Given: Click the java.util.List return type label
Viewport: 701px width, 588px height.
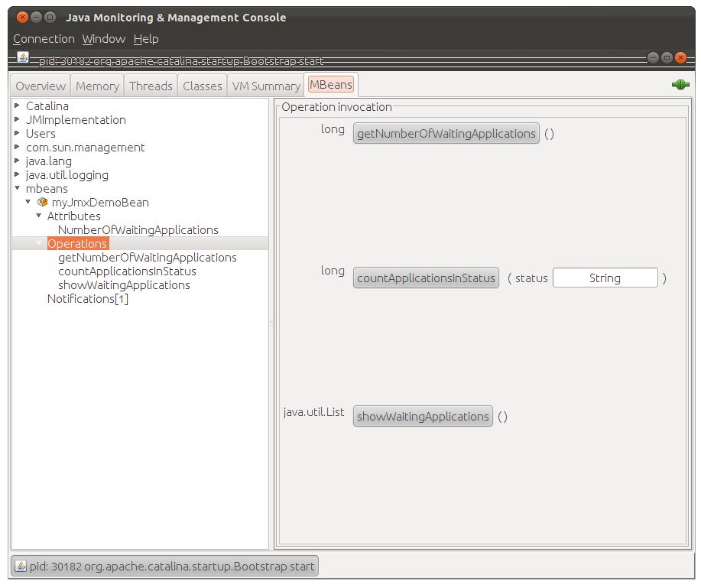Looking at the screenshot, I should 313,412.
